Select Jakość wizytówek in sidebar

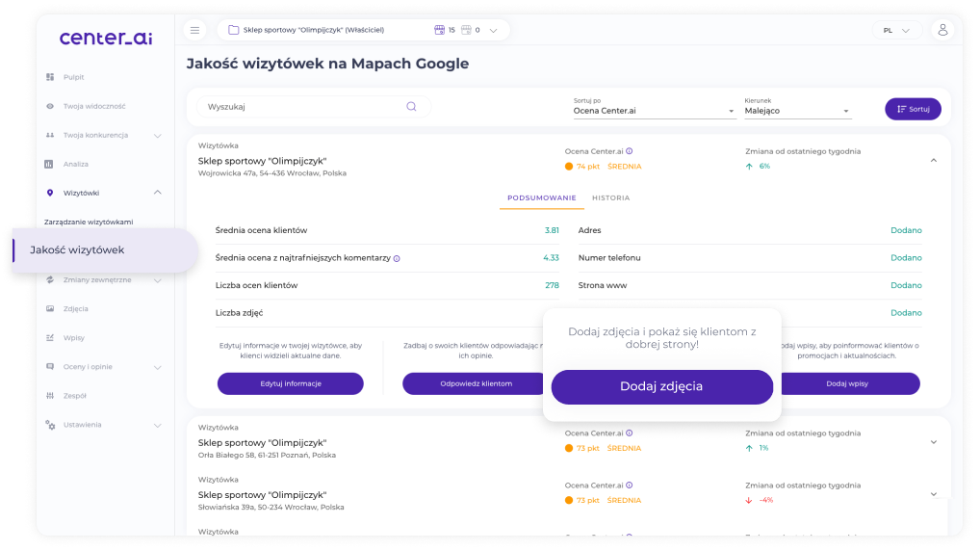click(77, 250)
